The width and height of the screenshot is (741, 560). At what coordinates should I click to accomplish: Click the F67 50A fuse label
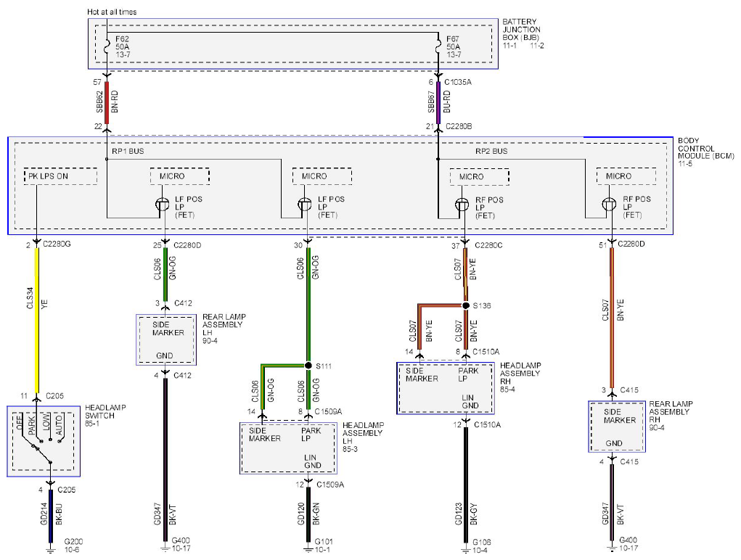point(453,46)
